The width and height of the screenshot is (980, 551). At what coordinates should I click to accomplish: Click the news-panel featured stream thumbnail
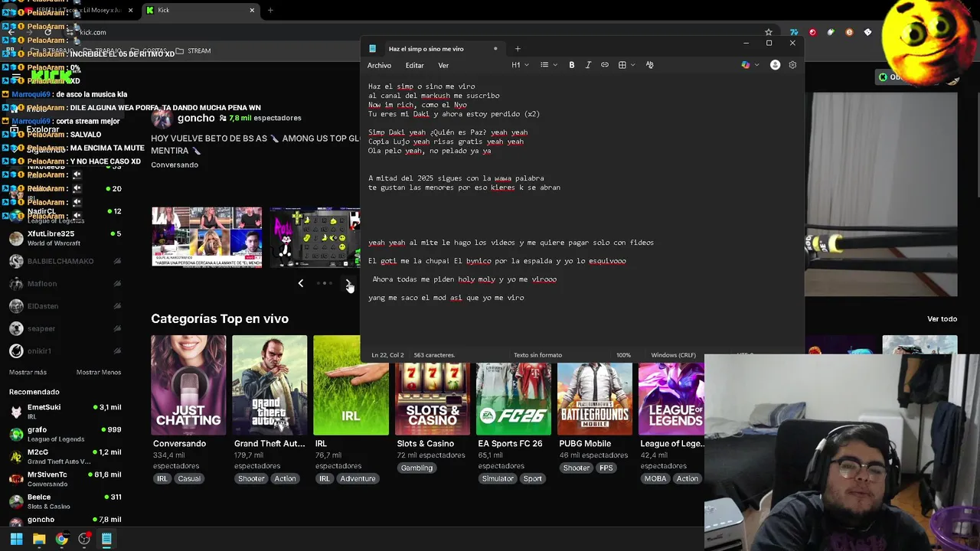207,236
